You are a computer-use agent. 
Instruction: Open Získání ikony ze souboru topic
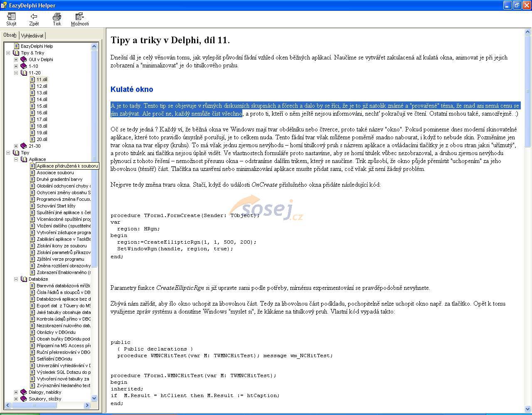(x=62, y=246)
